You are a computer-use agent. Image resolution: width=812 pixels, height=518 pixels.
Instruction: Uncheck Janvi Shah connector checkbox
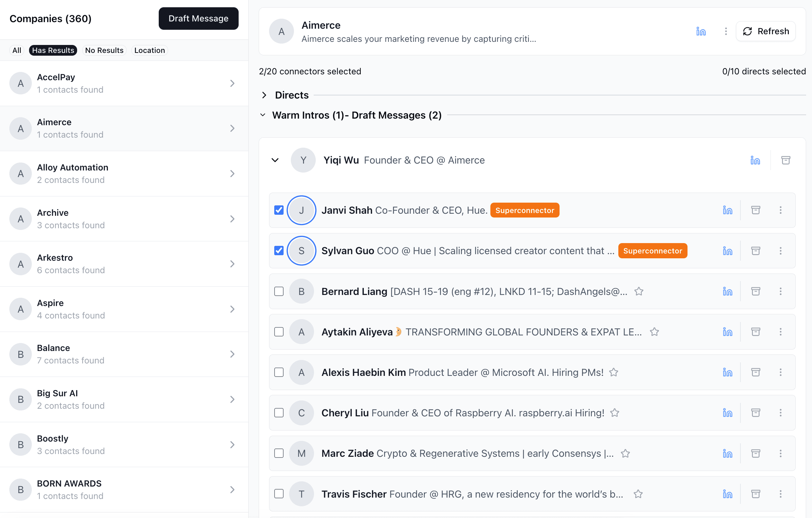pos(279,210)
